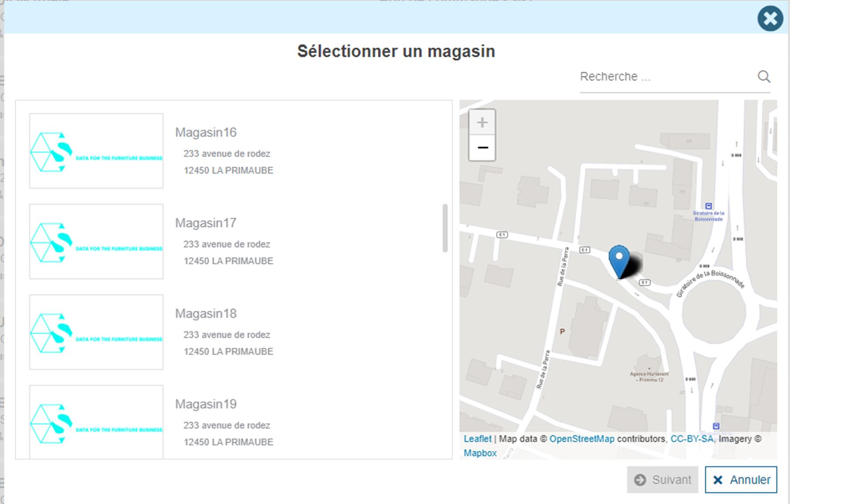Choose the Magasin16 store name
The image size is (864, 504).
(x=206, y=132)
